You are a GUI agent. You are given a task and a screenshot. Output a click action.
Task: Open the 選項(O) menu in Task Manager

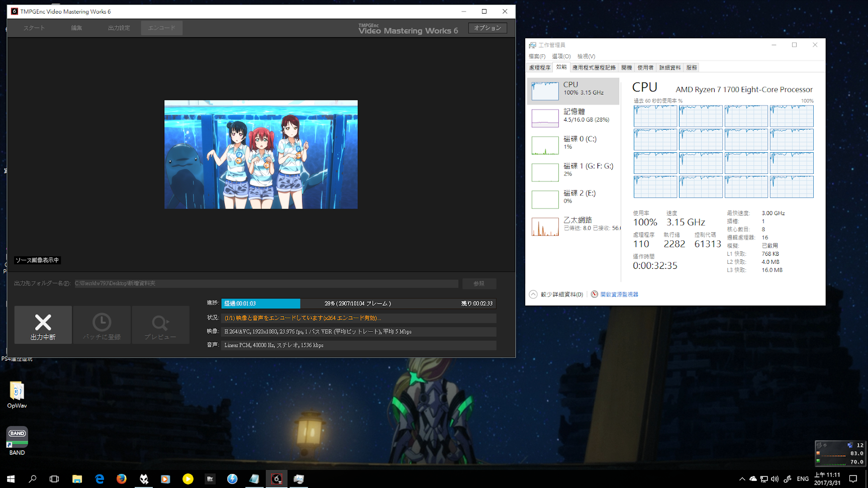click(561, 56)
